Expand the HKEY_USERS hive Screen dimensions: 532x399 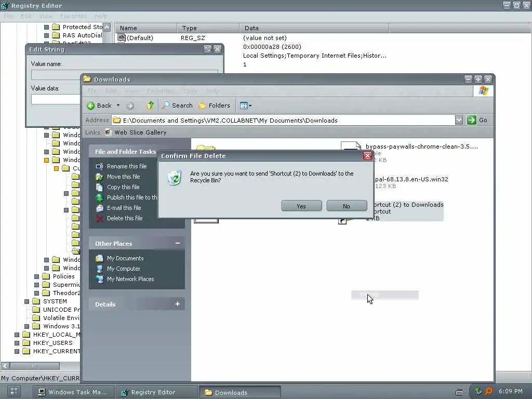(x=17, y=343)
